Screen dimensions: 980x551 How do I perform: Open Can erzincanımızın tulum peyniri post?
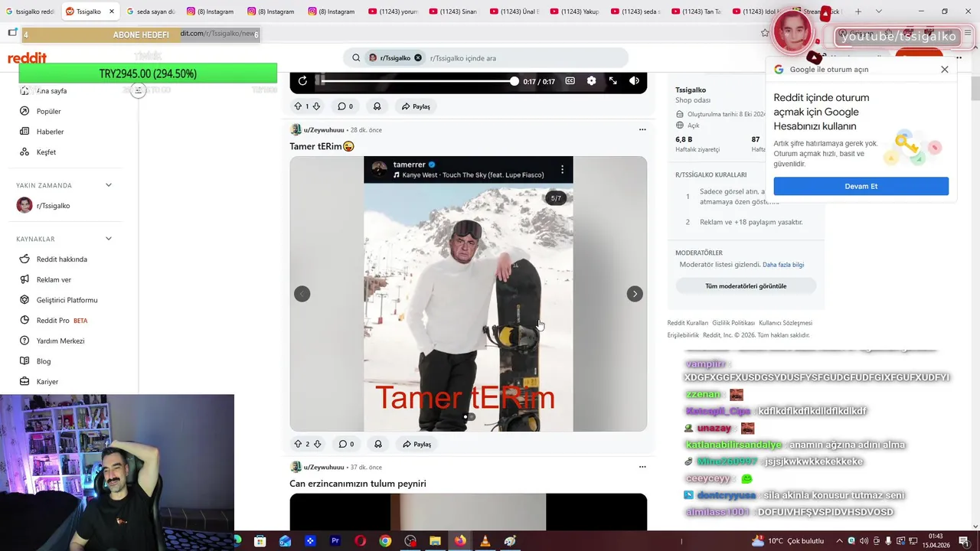[x=358, y=484]
